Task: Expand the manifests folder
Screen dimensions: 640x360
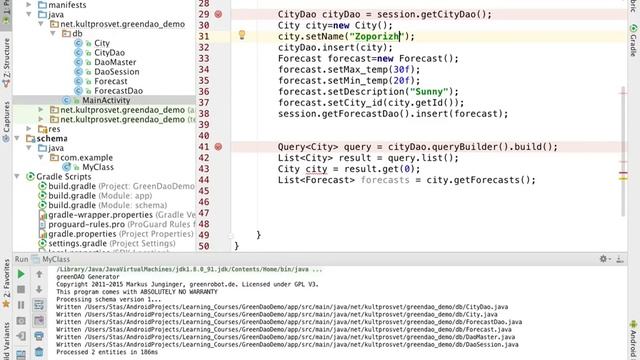Action: 29,5
